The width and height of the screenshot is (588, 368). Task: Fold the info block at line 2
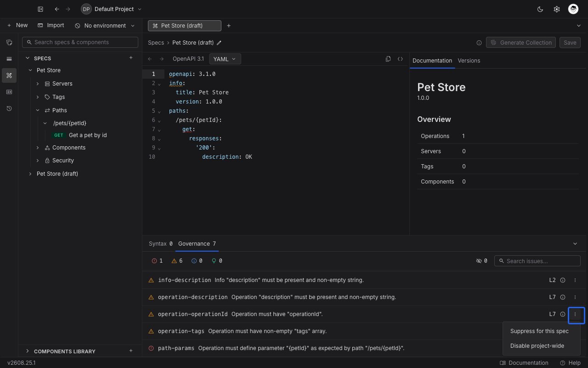pyautogui.click(x=159, y=84)
